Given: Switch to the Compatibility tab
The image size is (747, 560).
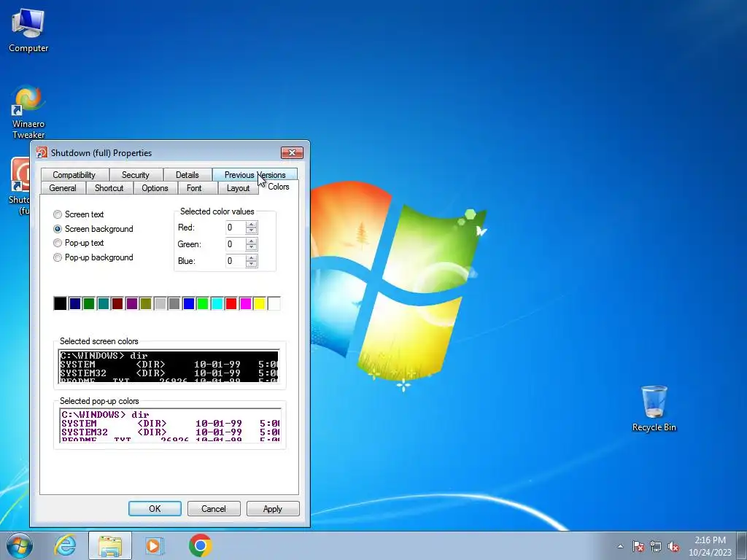Looking at the screenshot, I should point(74,175).
